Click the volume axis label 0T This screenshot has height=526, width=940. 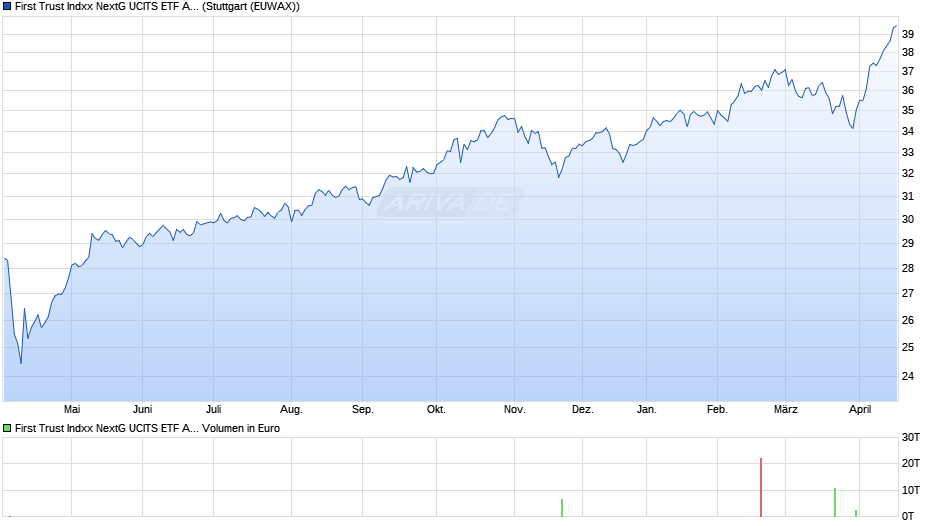(908, 516)
